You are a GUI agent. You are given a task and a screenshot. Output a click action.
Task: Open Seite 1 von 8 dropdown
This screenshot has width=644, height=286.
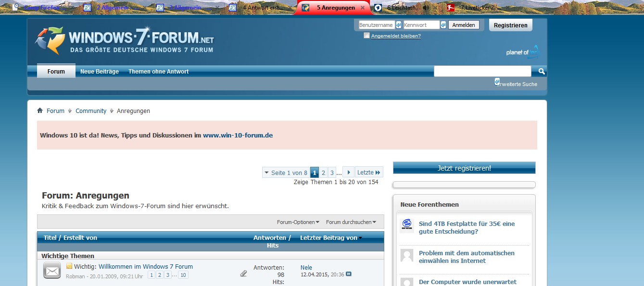[x=286, y=172]
